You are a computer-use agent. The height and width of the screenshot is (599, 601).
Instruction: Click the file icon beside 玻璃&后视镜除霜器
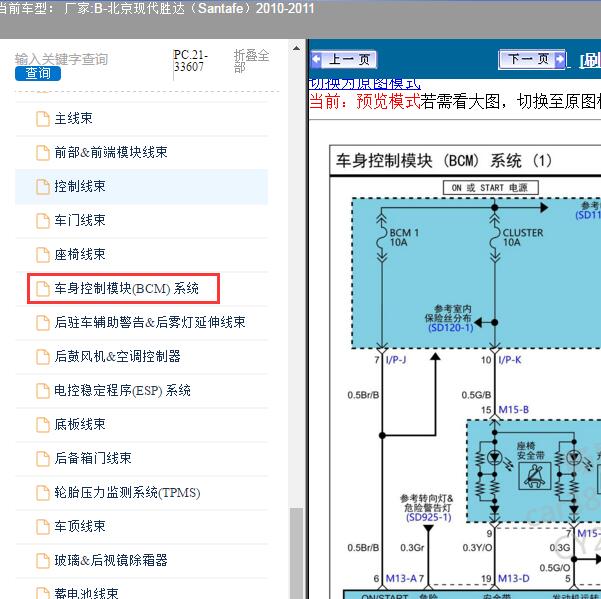point(43,561)
